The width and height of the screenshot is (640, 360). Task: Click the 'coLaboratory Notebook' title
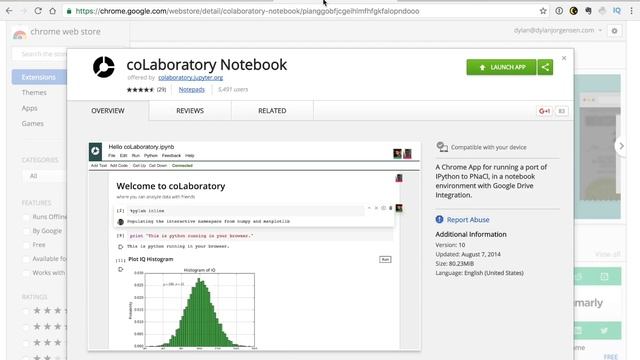click(207, 64)
